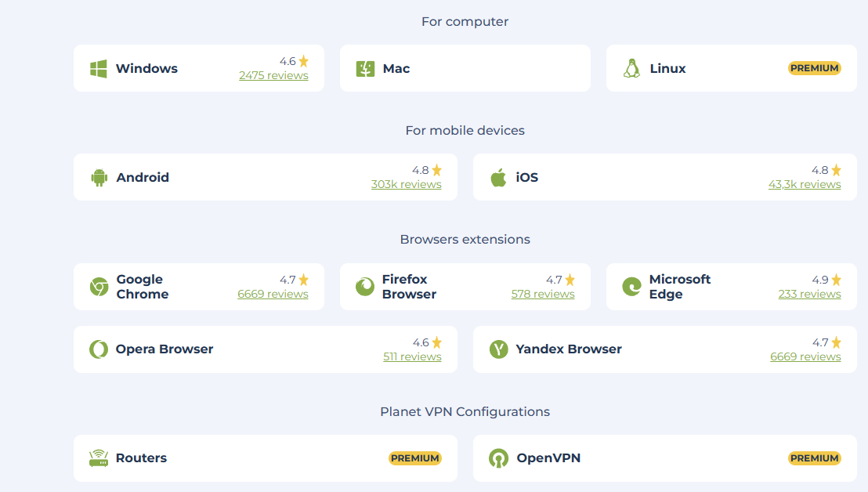The width and height of the screenshot is (868, 492).
Task: Click the Android robot icon
Action: coord(99,178)
